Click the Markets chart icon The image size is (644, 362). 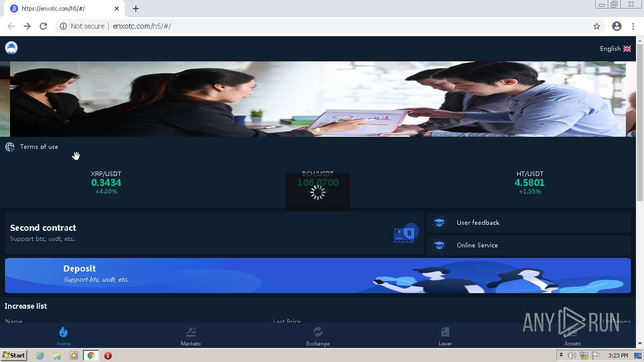[191, 332]
